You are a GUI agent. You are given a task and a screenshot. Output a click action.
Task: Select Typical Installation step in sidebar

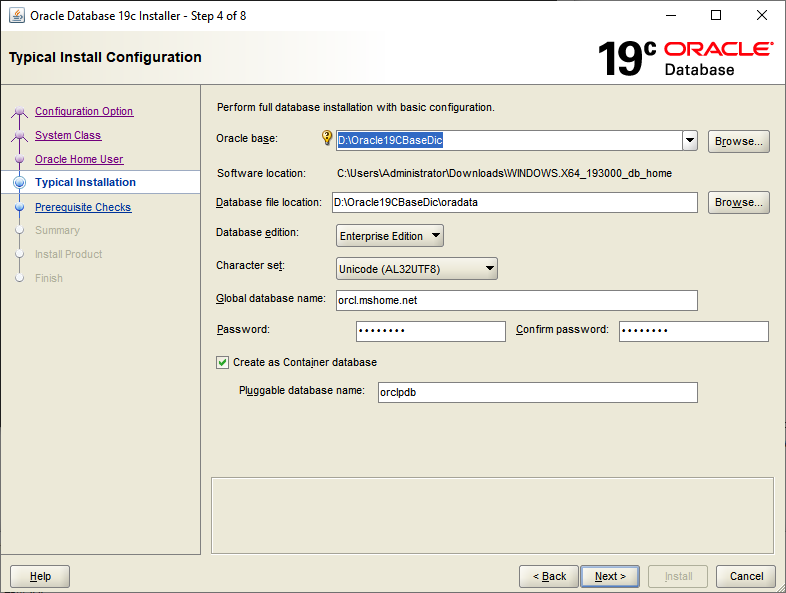pyautogui.click(x=85, y=182)
